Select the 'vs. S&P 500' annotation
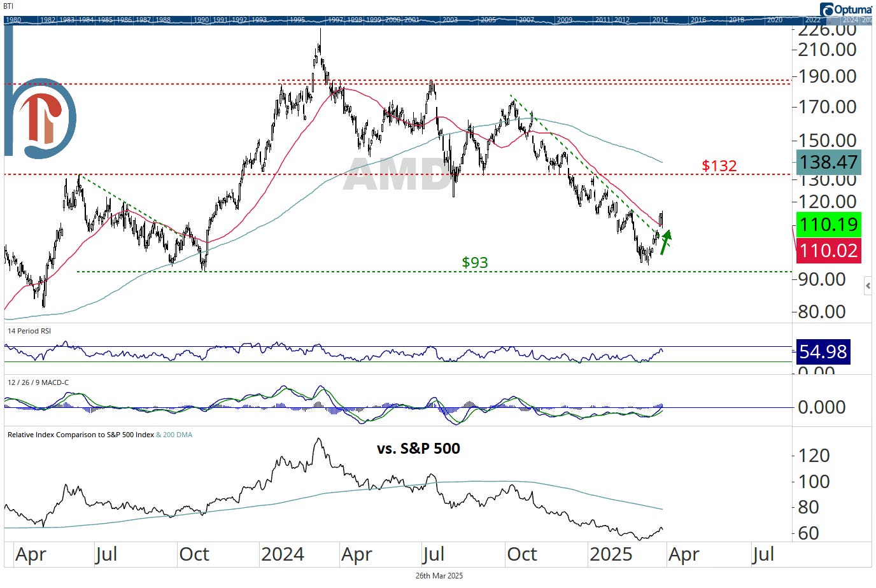This screenshot has width=876, height=588. [418, 449]
